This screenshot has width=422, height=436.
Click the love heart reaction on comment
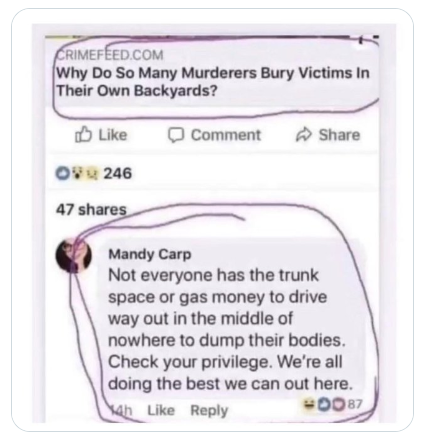340,405
